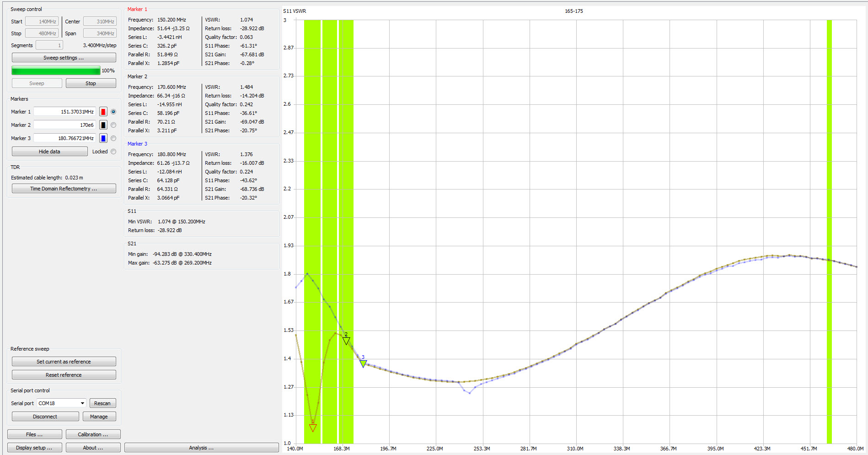Screen dimensions: 868x455
Task: Open the Calibration dialog
Action: (93, 434)
